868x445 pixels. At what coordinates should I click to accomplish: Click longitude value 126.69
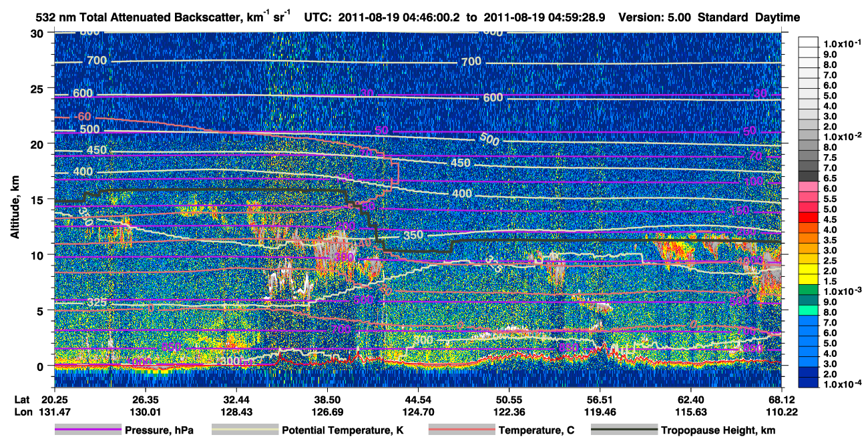click(x=327, y=412)
